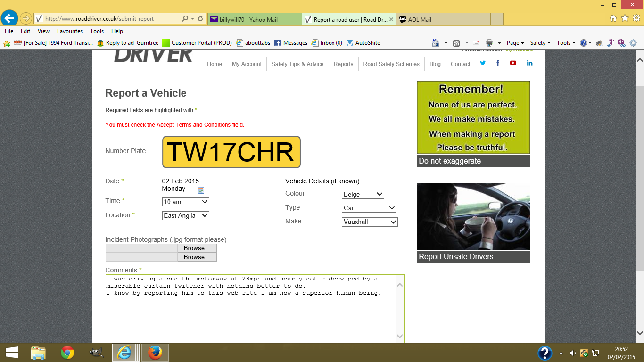
Task: Open the Colour dropdown showing Beige
Action: [x=363, y=194]
